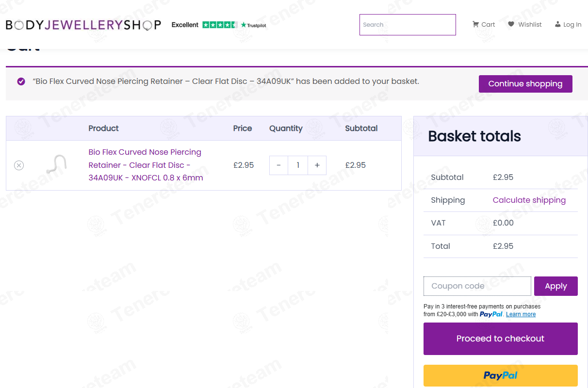This screenshot has height=388, width=588.
Task: Select the Product column header
Action: [x=103, y=129]
